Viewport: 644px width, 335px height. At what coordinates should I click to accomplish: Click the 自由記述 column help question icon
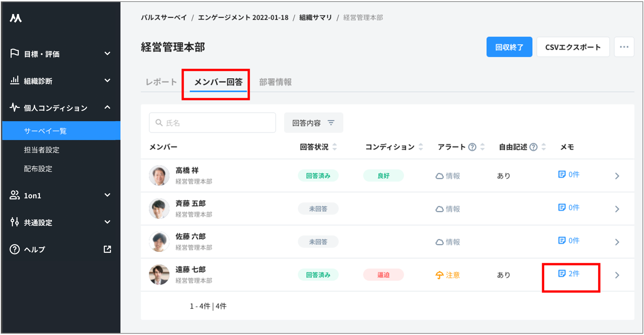tap(533, 147)
